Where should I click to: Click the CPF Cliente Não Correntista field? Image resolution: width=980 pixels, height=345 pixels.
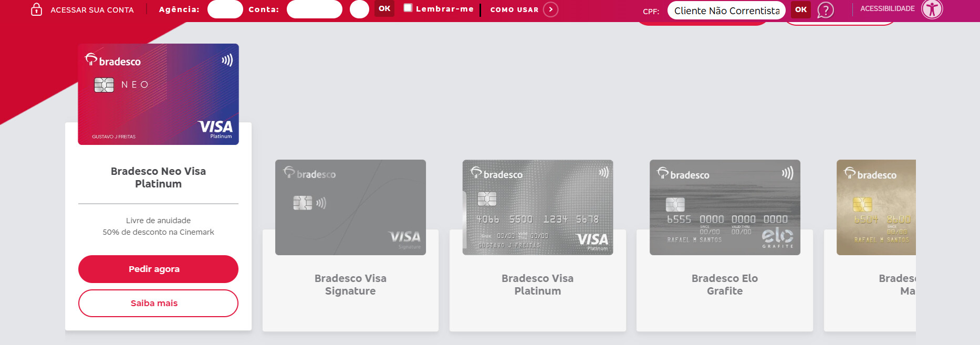726,11
